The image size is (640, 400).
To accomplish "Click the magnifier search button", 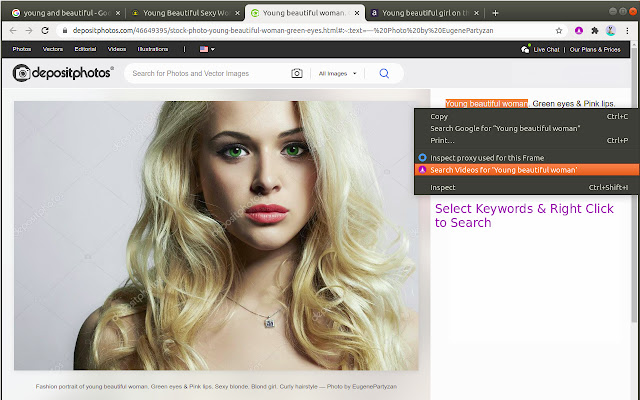I will 384,73.
